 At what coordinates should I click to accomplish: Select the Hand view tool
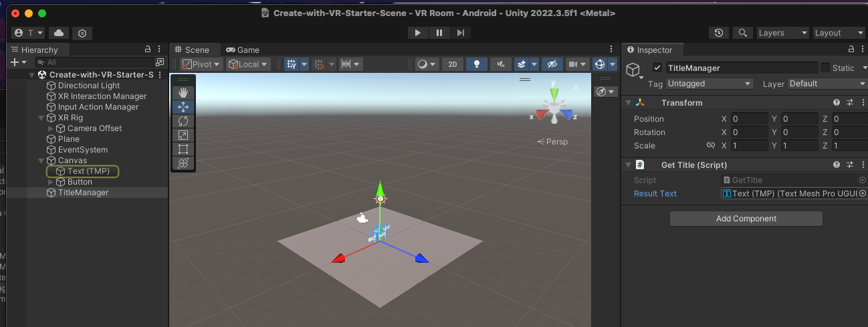tap(183, 93)
